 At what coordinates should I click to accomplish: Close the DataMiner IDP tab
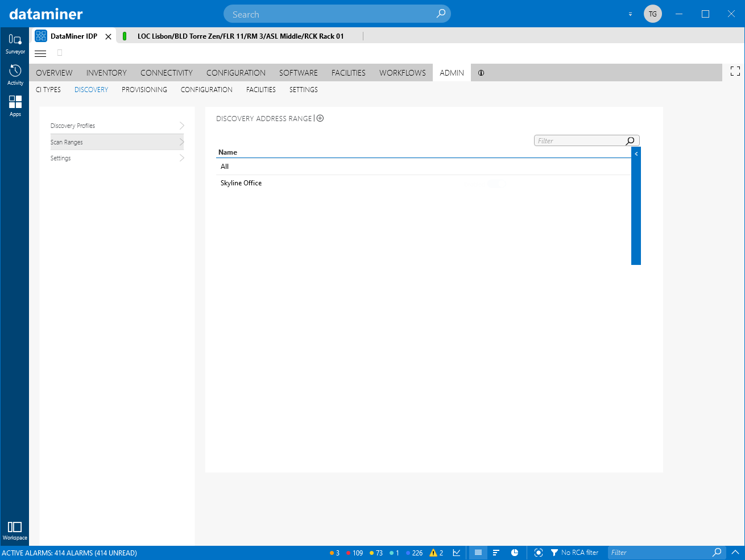pyautogui.click(x=108, y=36)
